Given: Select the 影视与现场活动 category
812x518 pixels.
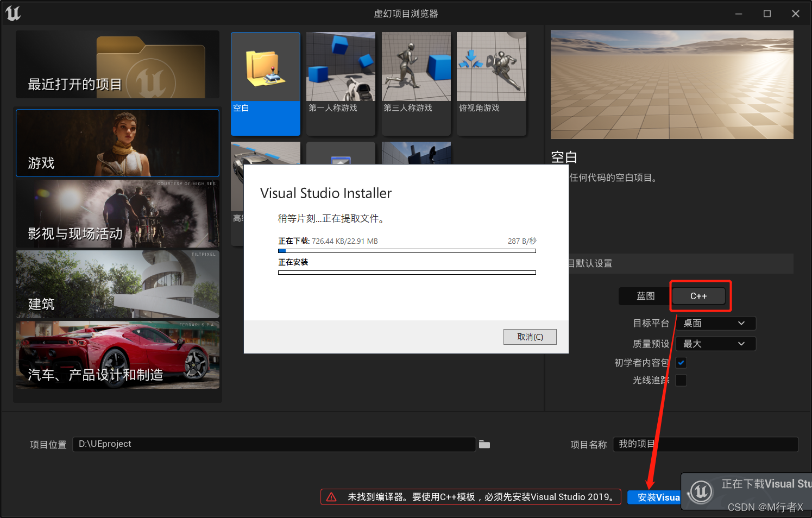Looking at the screenshot, I should [x=117, y=213].
